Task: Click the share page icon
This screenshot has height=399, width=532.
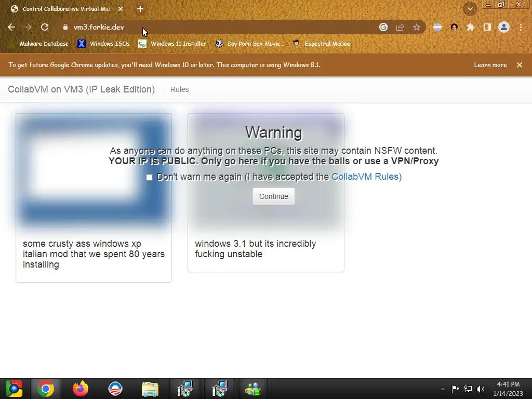Action: (x=400, y=27)
